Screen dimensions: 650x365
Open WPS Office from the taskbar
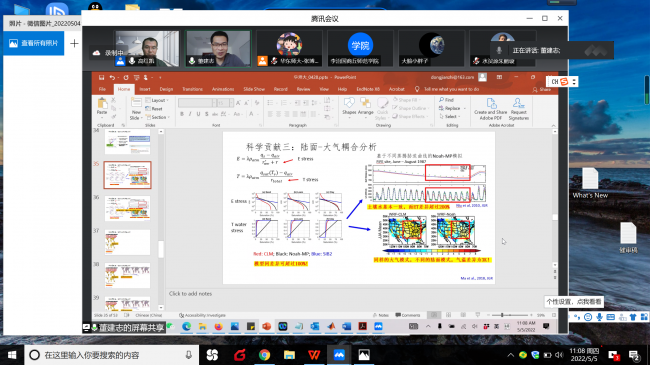pos(314,355)
